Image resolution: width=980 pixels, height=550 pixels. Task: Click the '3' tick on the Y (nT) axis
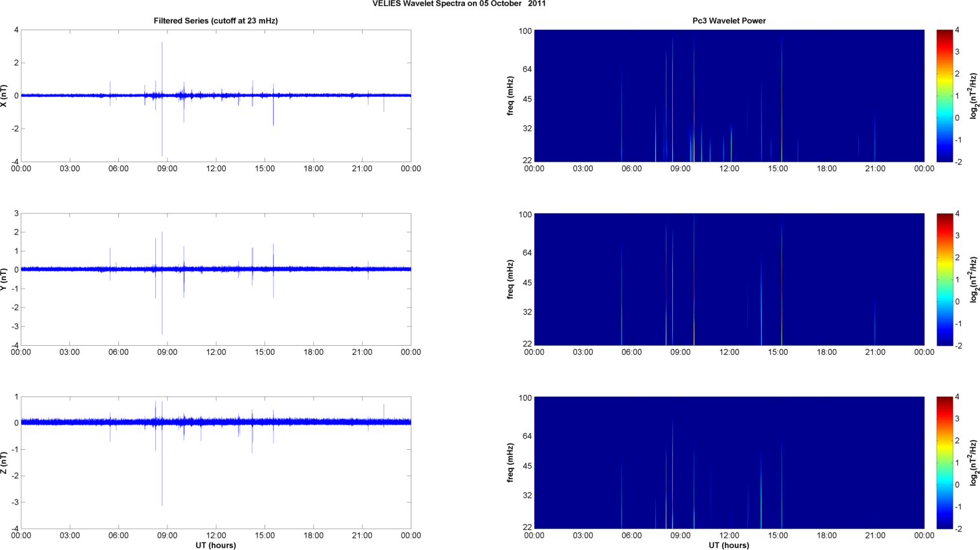tap(16, 214)
